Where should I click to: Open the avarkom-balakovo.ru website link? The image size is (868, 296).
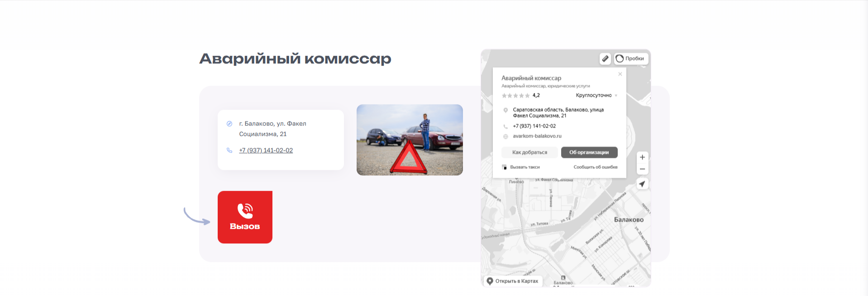pos(537,136)
